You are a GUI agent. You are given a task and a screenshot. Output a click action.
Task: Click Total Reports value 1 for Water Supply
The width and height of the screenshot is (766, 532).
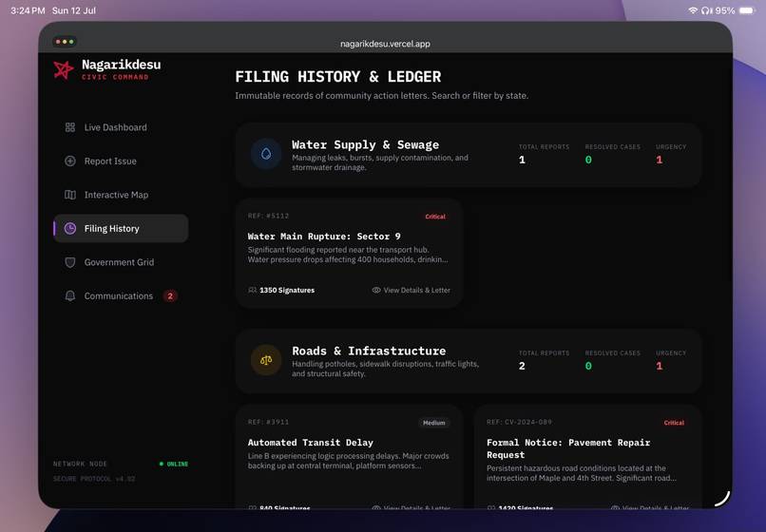[522, 160]
